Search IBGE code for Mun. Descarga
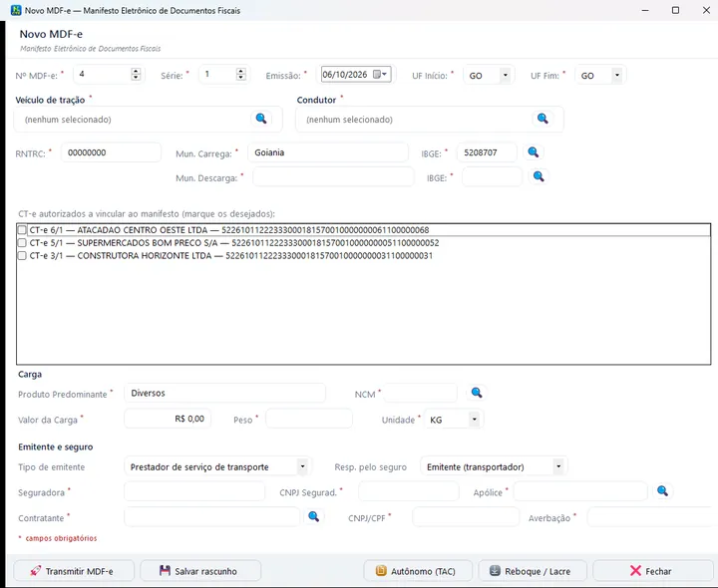Screen dimensions: 718x588 pos(538,176)
